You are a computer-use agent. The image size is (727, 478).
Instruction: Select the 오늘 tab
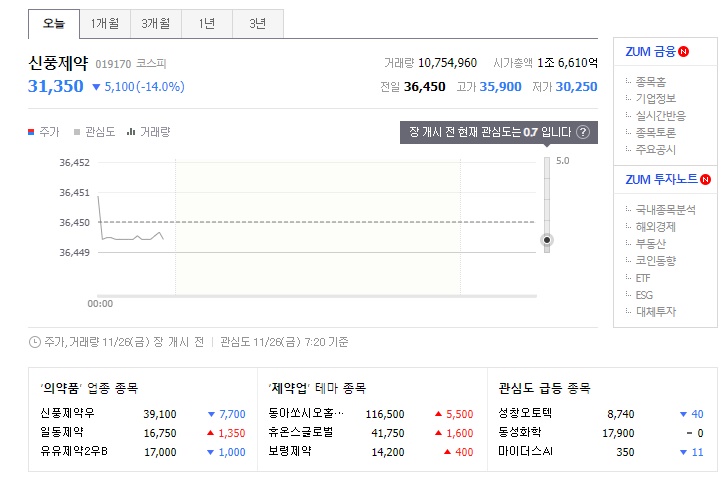point(54,24)
